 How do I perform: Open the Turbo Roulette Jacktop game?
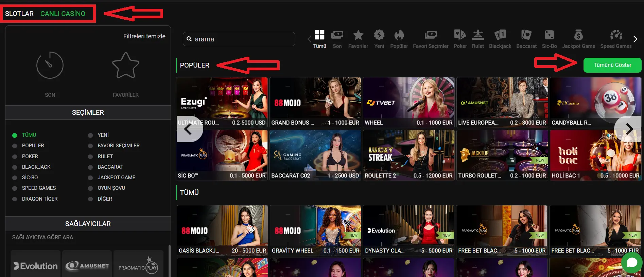point(502,155)
